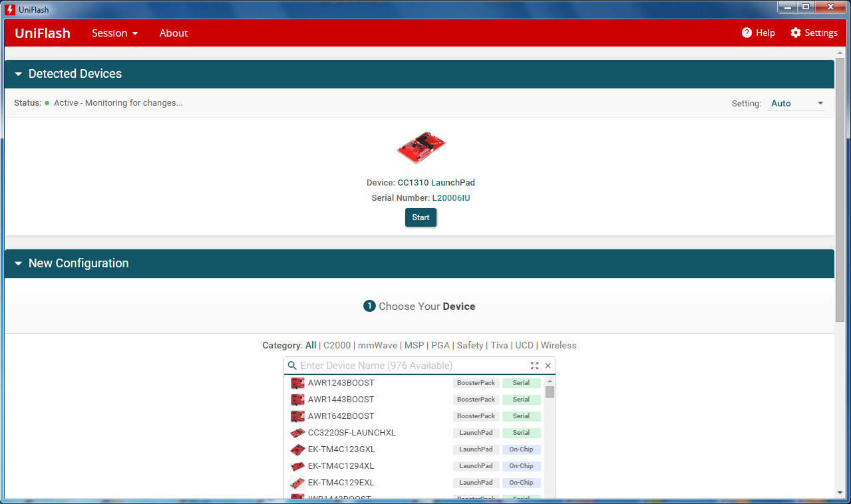Click the Enter Device Name search field
Screen dimensions: 851x504
(413, 366)
